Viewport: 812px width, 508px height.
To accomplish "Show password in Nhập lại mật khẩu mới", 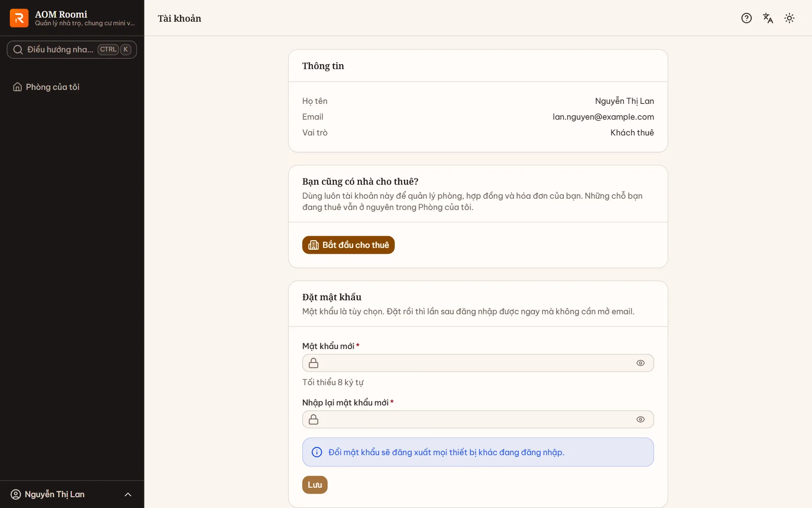I will [641, 419].
